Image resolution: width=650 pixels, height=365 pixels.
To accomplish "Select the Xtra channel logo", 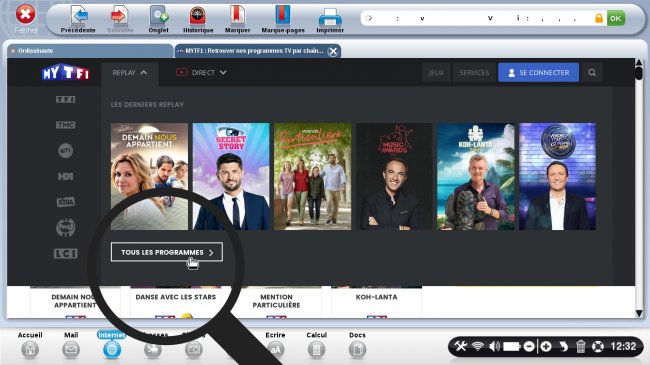I will 65,202.
